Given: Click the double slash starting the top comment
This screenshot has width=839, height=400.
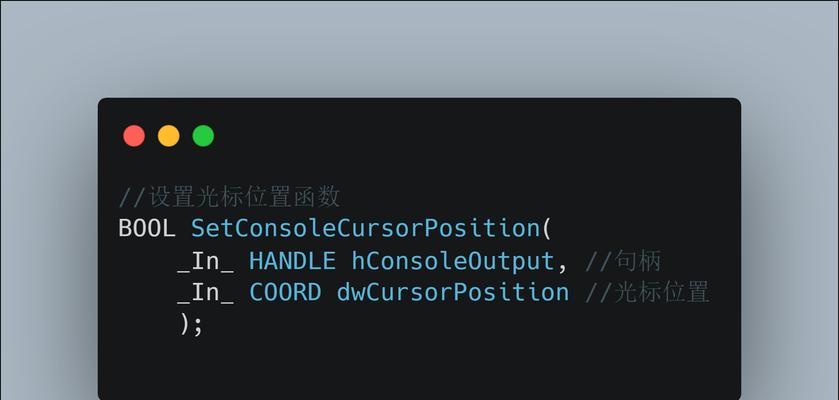Looking at the screenshot, I should (x=132, y=197).
